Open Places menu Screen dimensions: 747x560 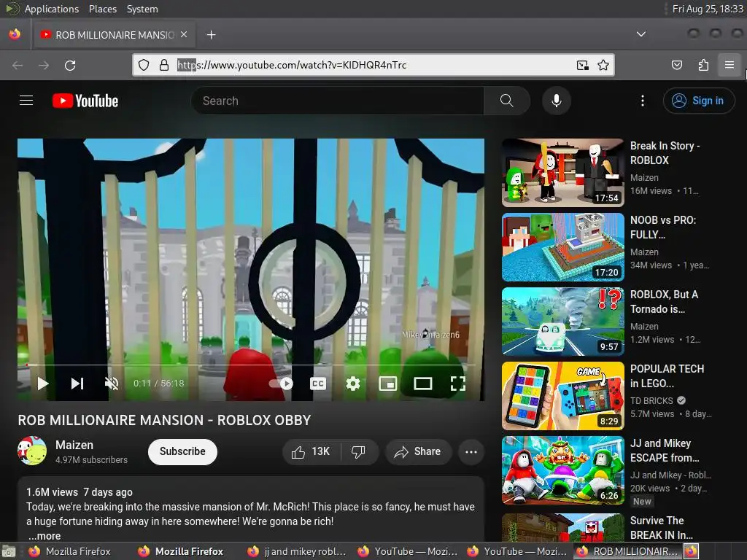click(x=102, y=9)
